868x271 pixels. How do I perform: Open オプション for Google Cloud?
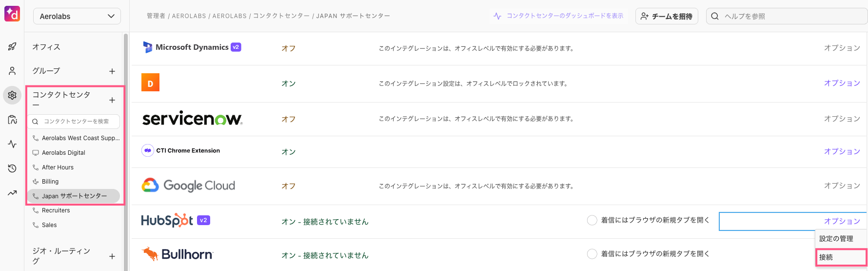[842, 186]
